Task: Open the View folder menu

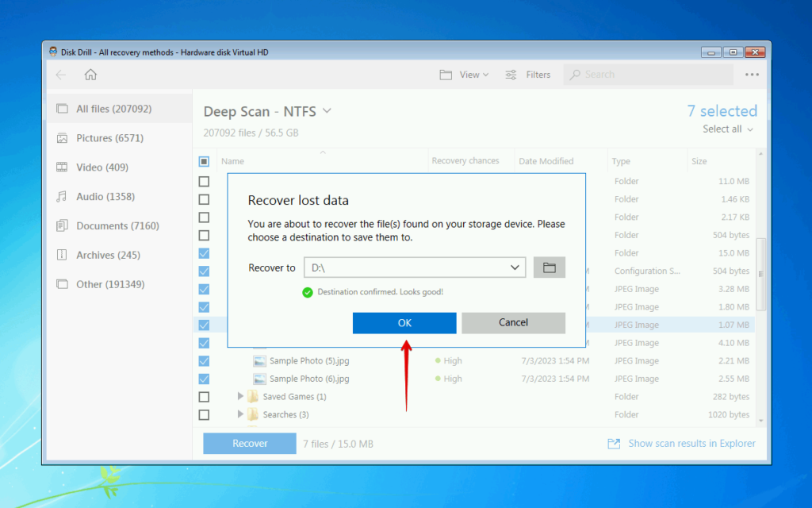Action: click(x=464, y=75)
